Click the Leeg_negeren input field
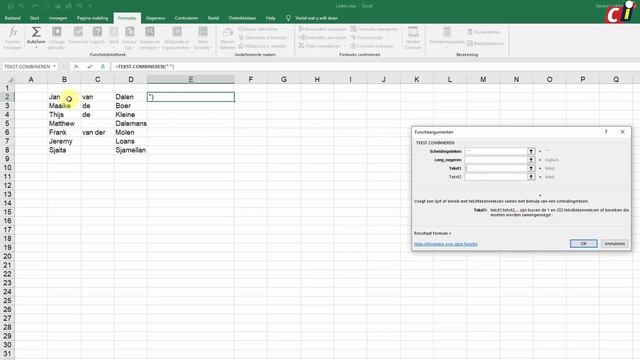The width and height of the screenshot is (640, 360). pyautogui.click(x=496, y=160)
